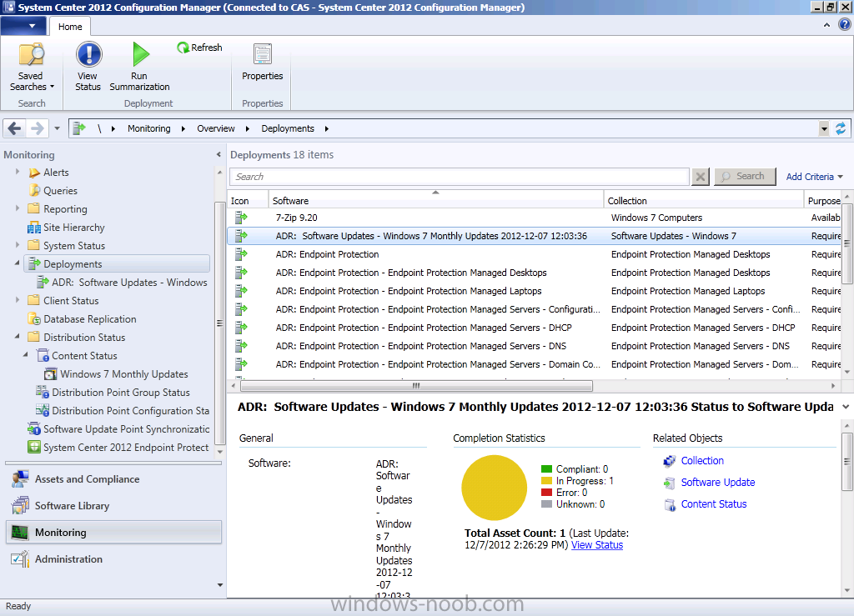Click Overview in the breadcrumb path
This screenshot has height=616, width=854.
coord(216,128)
